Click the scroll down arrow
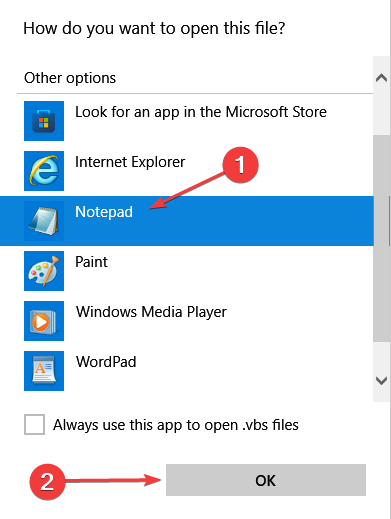 click(x=381, y=380)
